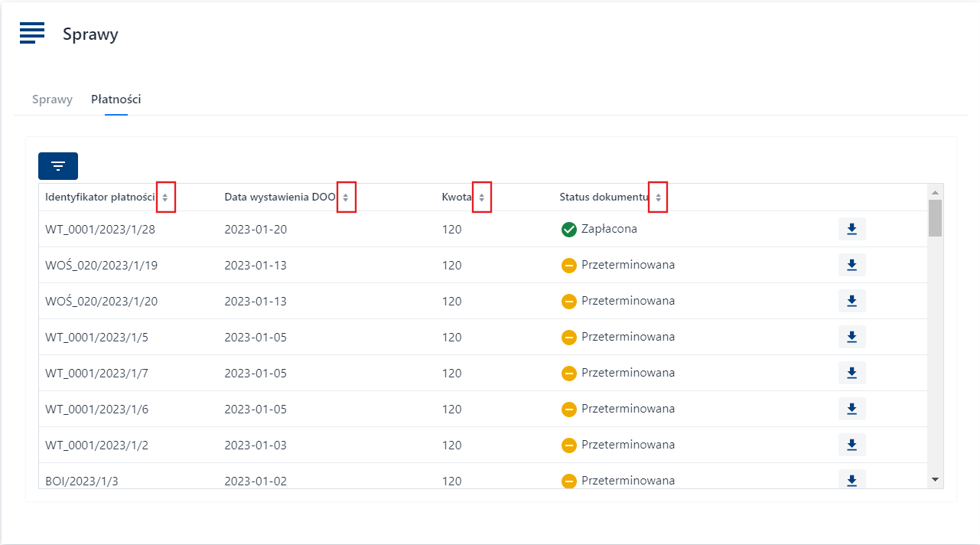The width and height of the screenshot is (980, 545).
Task: Select the Płatności tab
Action: [116, 100]
